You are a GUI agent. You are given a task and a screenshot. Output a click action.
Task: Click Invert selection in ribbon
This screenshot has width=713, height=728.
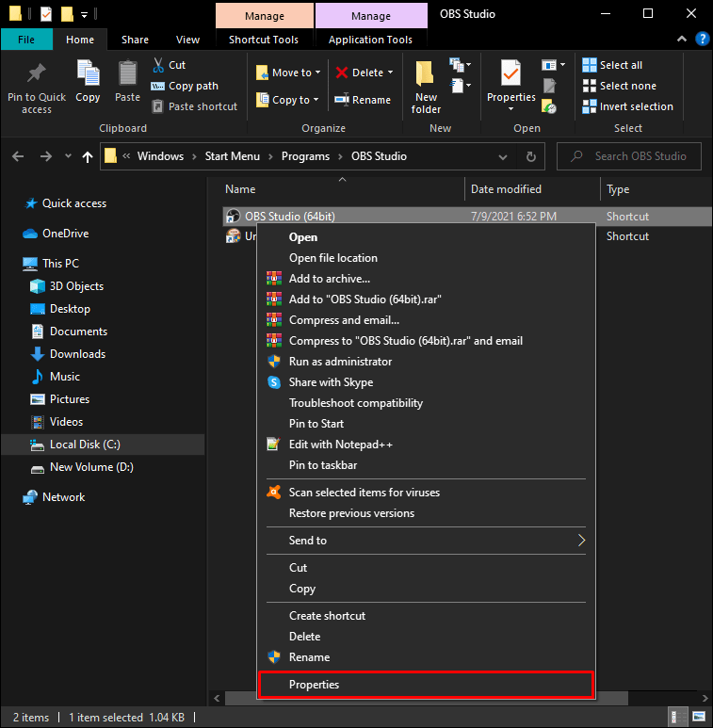click(627, 106)
